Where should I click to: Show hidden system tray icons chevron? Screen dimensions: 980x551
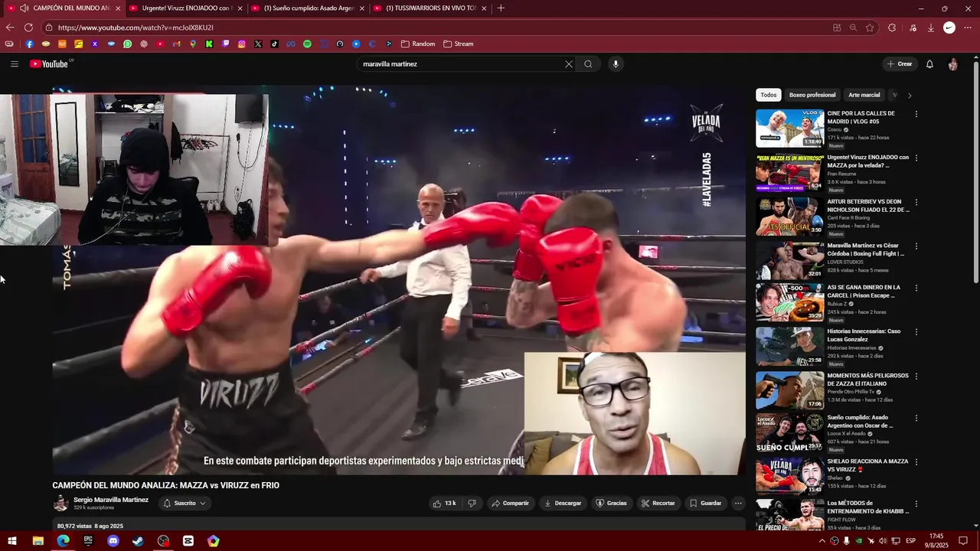click(x=822, y=541)
